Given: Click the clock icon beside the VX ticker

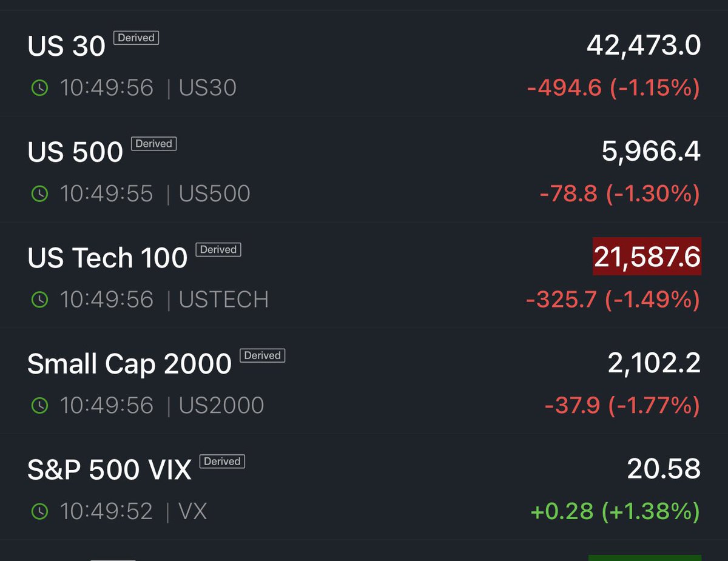Looking at the screenshot, I should coord(39,512).
